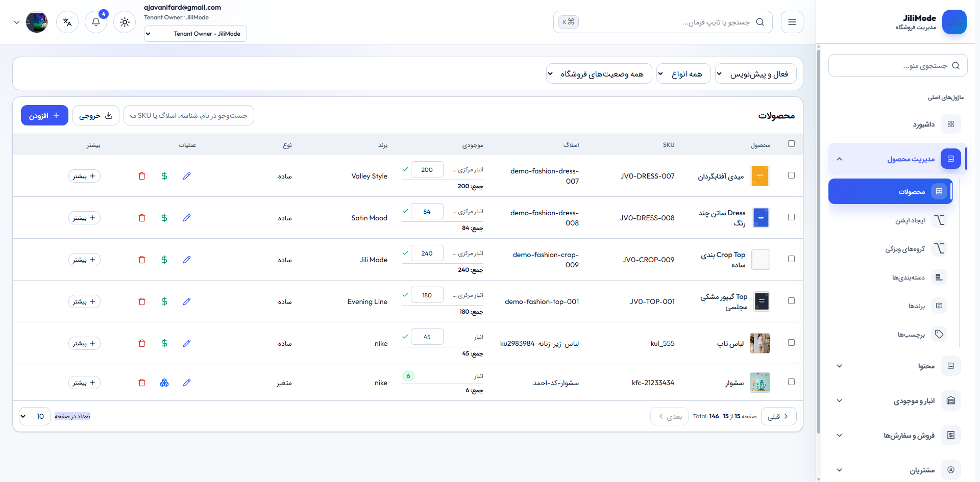Check the JVO-DRESS-008 row checkbox
Screen dimensions: 980x482
point(792,217)
